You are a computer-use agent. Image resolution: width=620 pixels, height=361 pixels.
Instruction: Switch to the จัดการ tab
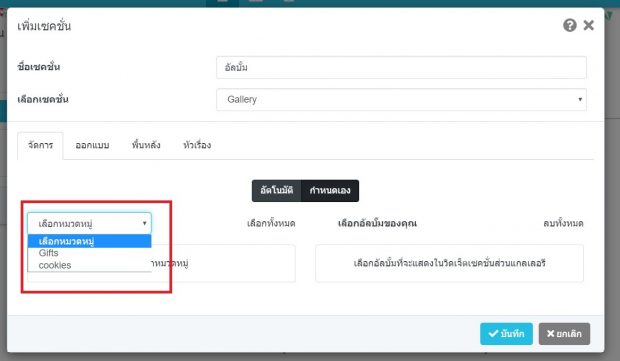click(40, 146)
